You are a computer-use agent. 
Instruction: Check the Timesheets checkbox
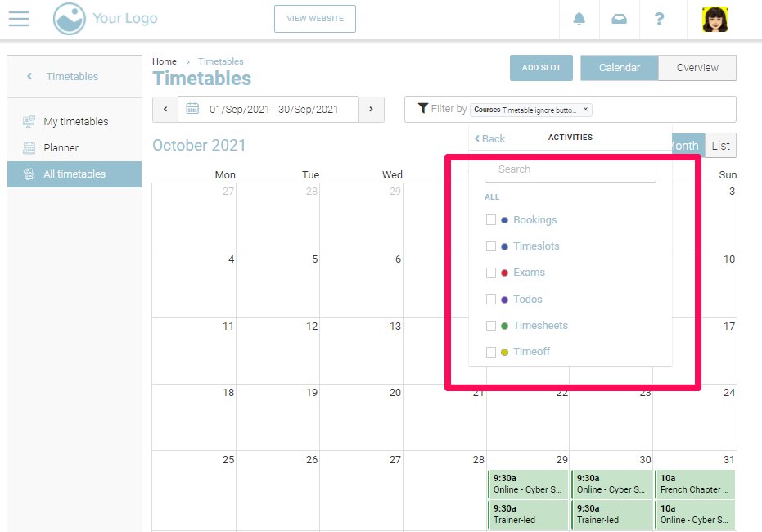pyautogui.click(x=491, y=326)
